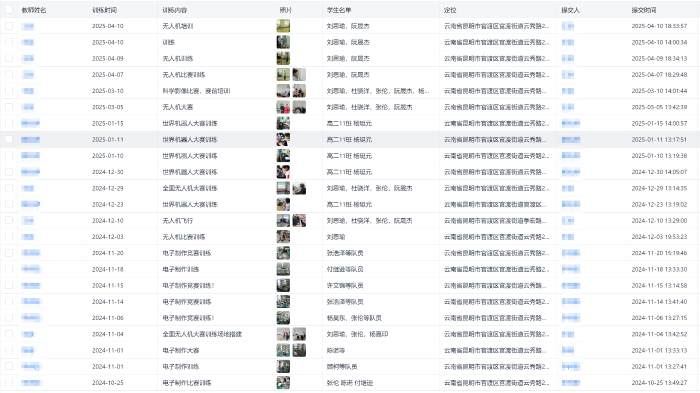
Task: Open the photo in the 2024-10-25 row
Action: tap(283, 382)
